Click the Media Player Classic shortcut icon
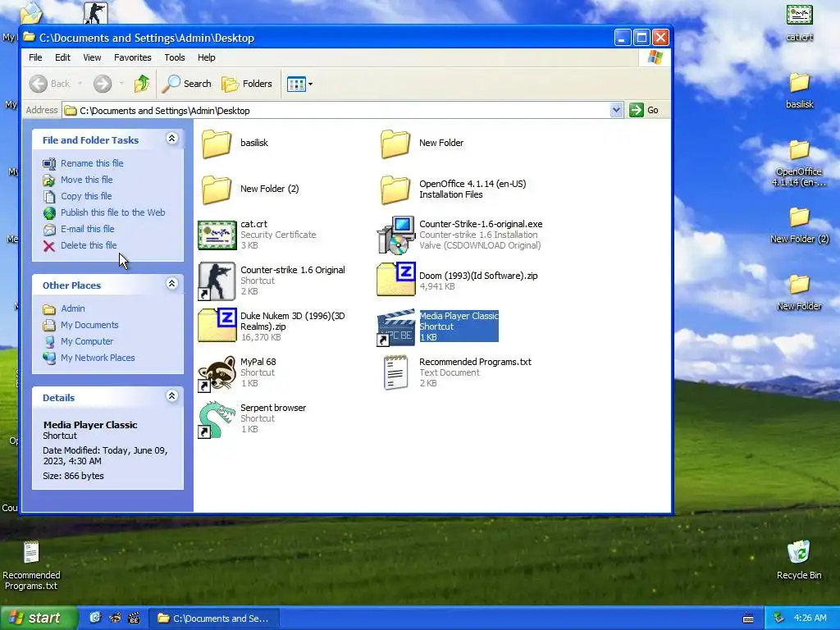This screenshot has height=630, width=840. 396,327
